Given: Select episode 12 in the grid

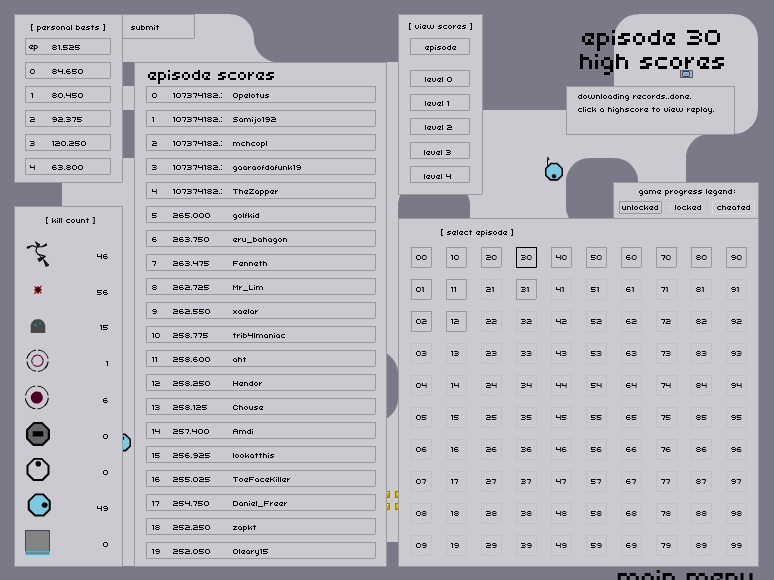Looking at the screenshot, I should pos(456,322).
